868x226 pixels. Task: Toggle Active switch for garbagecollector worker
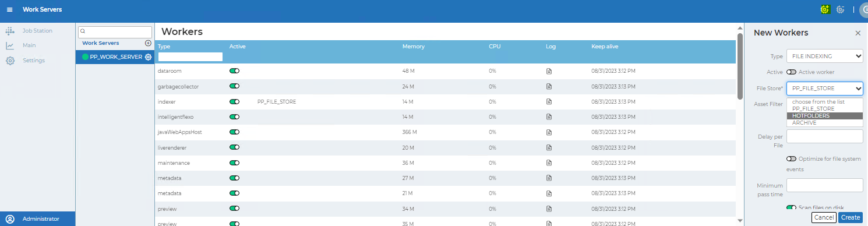coord(235,86)
